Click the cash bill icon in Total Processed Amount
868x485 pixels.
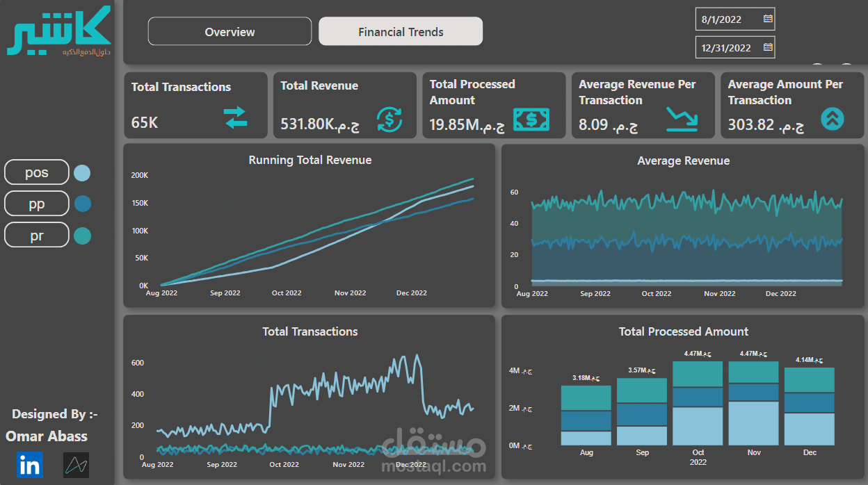(x=531, y=120)
